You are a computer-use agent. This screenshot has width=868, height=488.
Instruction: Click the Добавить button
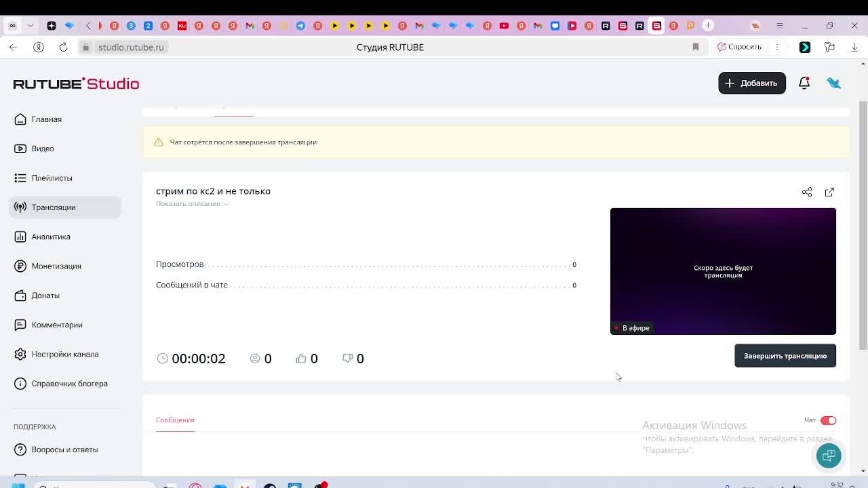click(752, 83)
